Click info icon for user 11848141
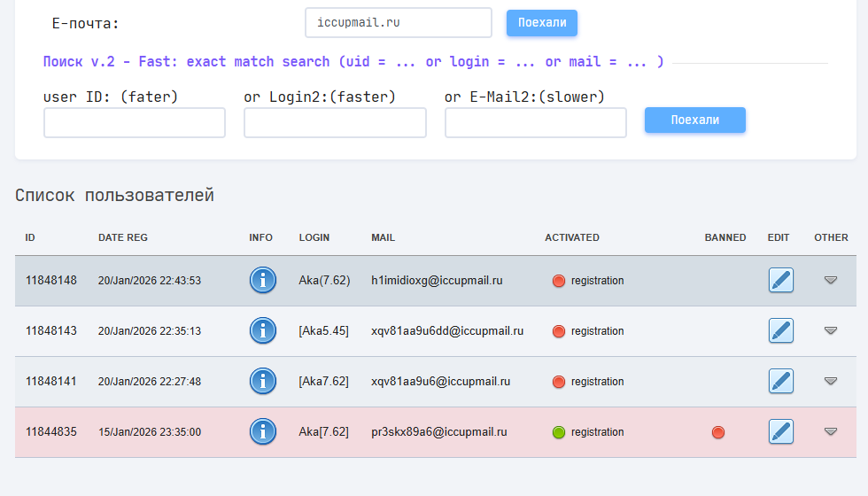The height and width of the screenshot is (496, 868). click(262, 382)
